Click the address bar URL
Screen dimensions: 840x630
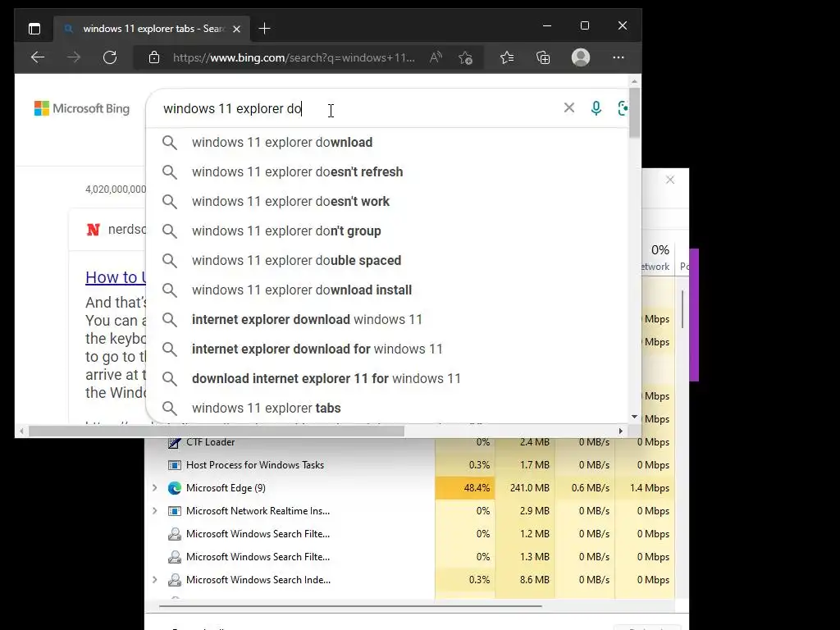294,57
